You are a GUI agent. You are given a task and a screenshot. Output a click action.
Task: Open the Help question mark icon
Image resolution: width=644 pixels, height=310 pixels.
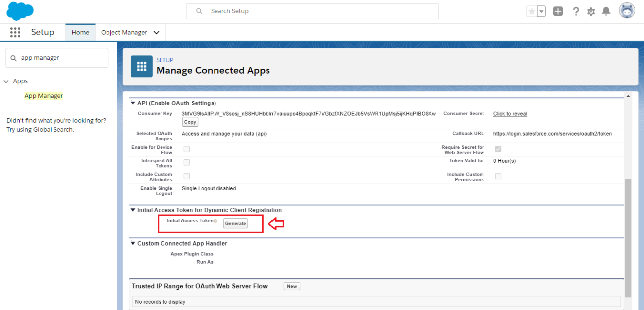pyautogui.click(x=576, y=10)
